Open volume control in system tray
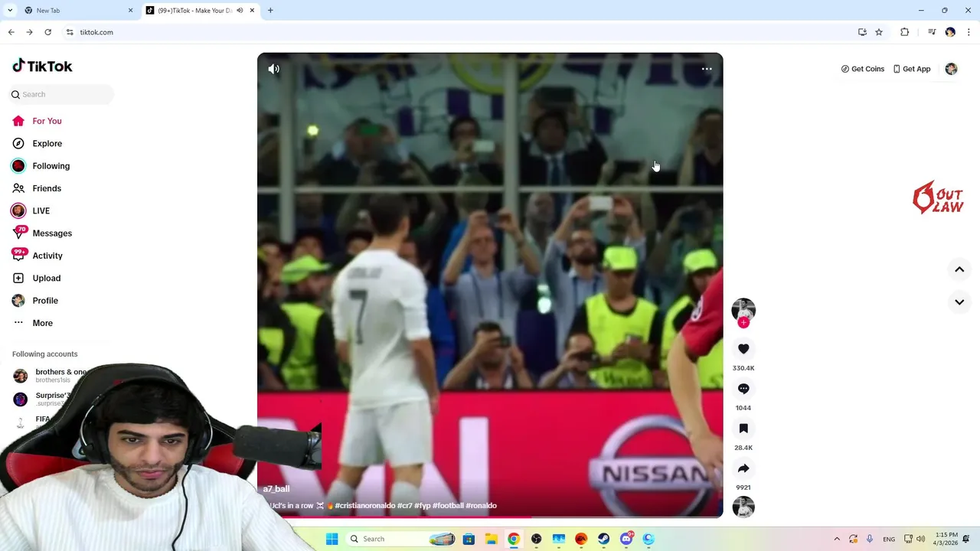 (x=920, y=539)
